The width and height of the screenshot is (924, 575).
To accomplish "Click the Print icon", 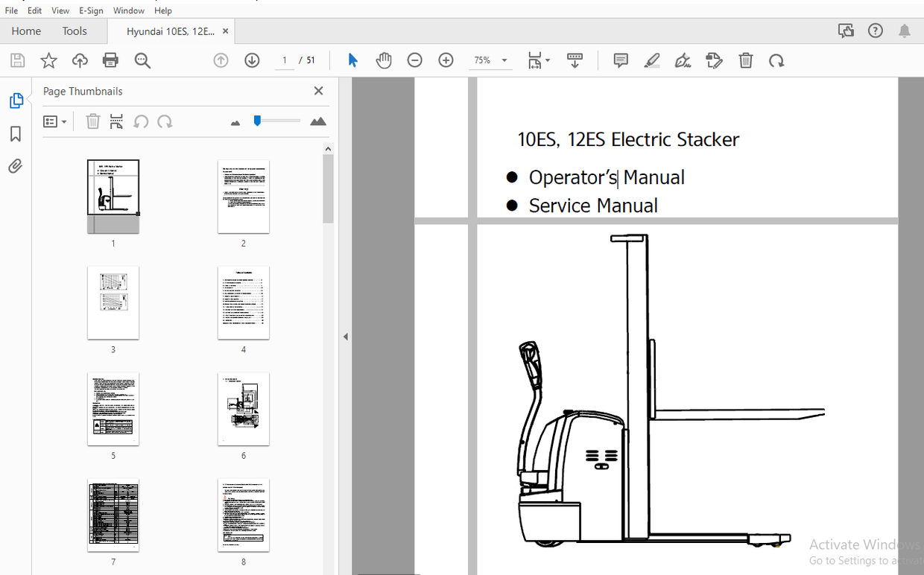I will pyautogui.click(x=110, y=60).
